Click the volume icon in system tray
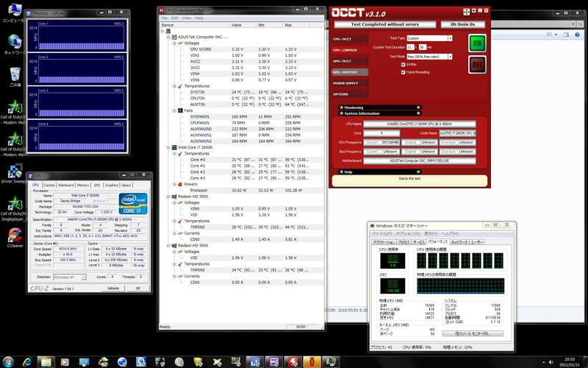 point(551,362)
